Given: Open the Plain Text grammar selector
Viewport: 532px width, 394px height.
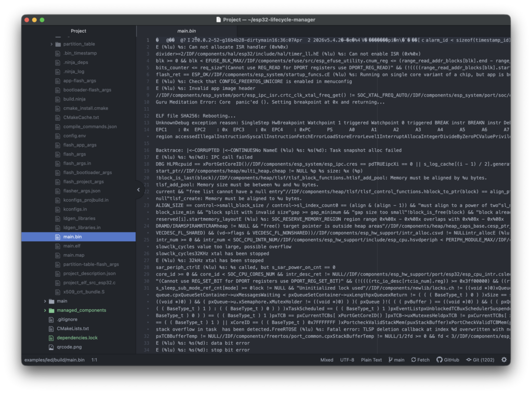Looking at the screenshot, I should 371,360.
